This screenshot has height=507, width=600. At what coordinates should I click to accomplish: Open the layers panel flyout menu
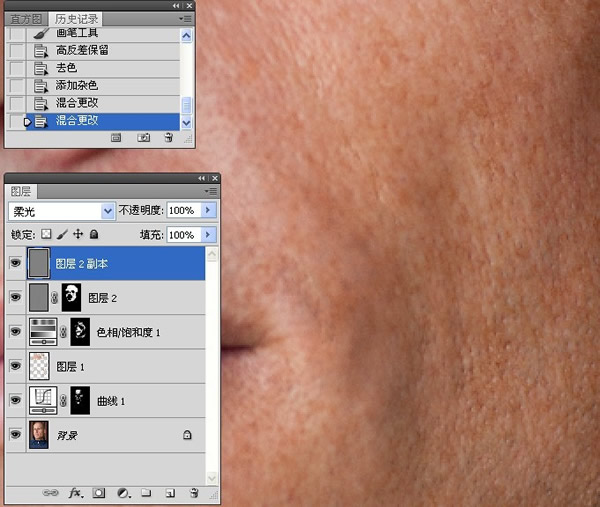(x=211, y=190)
